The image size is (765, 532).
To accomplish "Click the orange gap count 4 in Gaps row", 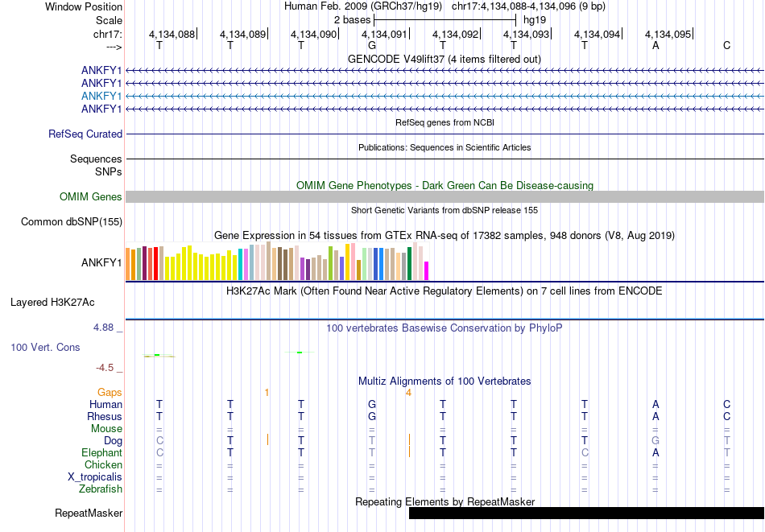I will (409, 393).
